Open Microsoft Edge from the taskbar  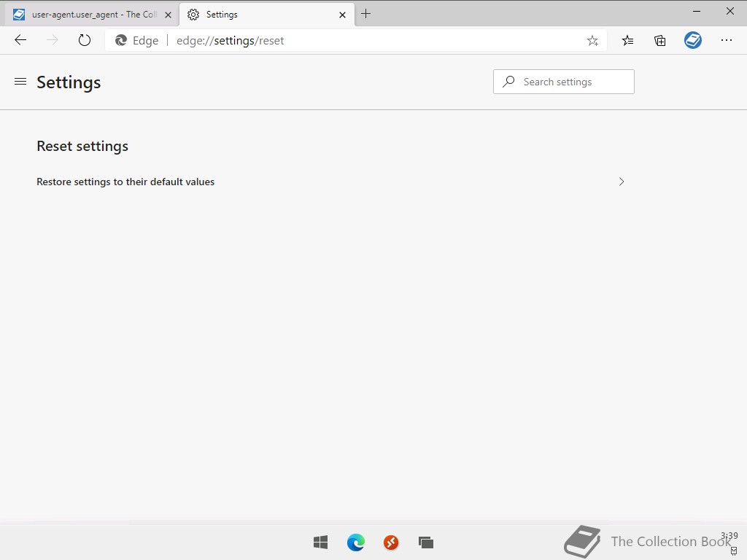pyautogui.click(x=356, y=542)
